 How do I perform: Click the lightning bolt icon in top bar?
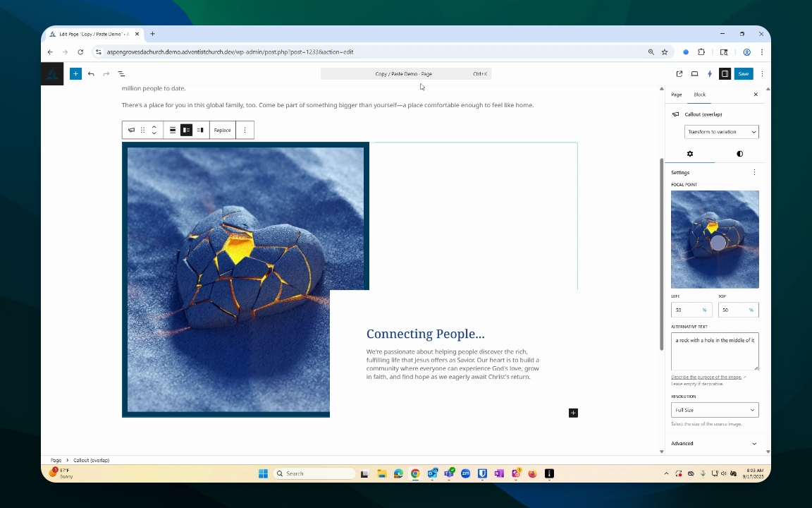pyautogui.click(x=710, y=74)
